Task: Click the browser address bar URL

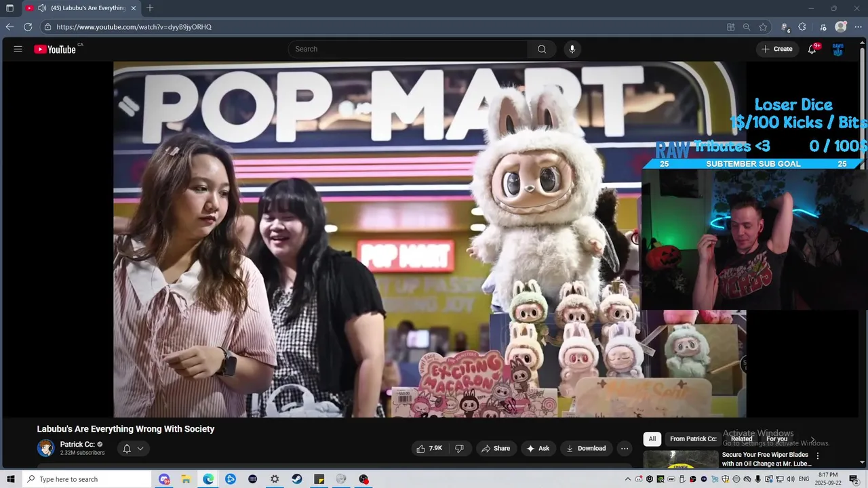Action: pyautogui.click(x=134, y=27)
